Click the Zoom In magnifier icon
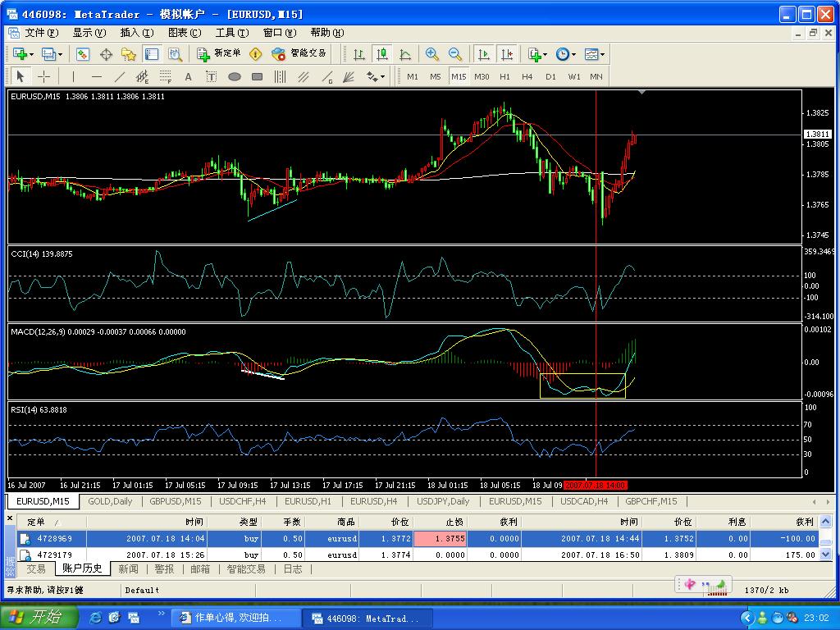Screen dimensions: 840x630 431,54
